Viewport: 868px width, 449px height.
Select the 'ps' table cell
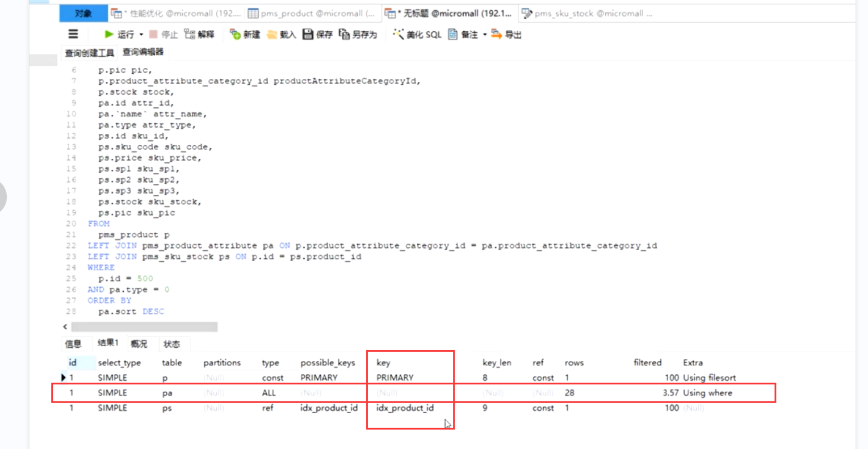(x=167, y=409)
